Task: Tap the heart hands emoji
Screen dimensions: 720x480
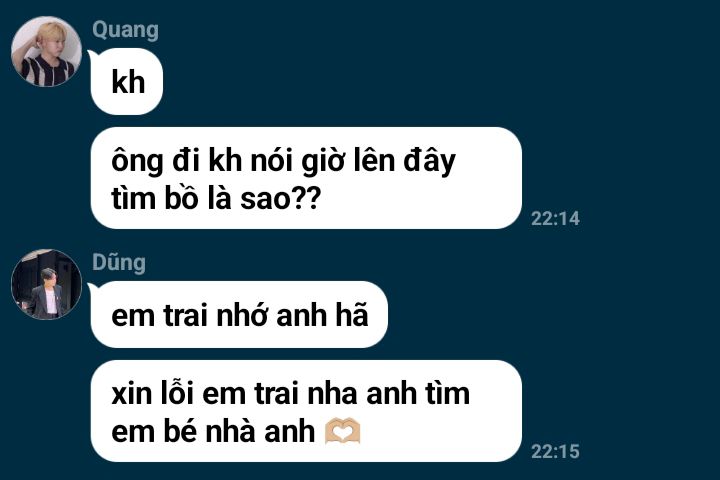Action: point(343,431)
